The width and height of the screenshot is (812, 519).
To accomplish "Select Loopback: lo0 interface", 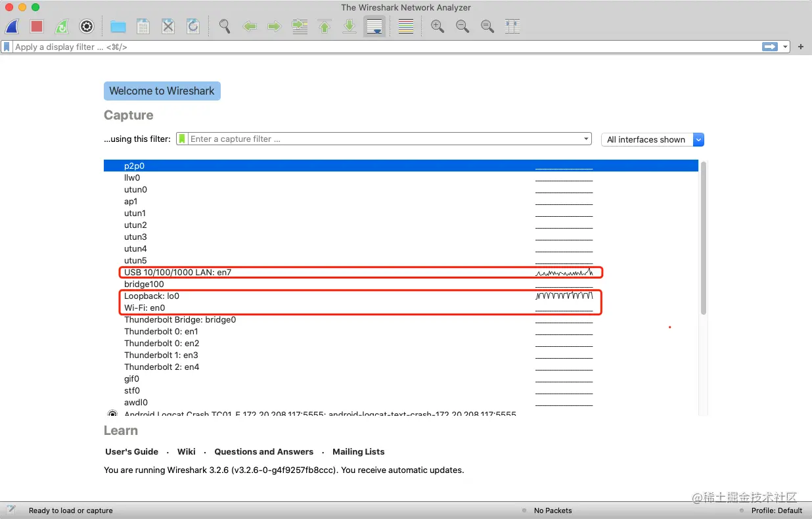I will pos(401,296).
